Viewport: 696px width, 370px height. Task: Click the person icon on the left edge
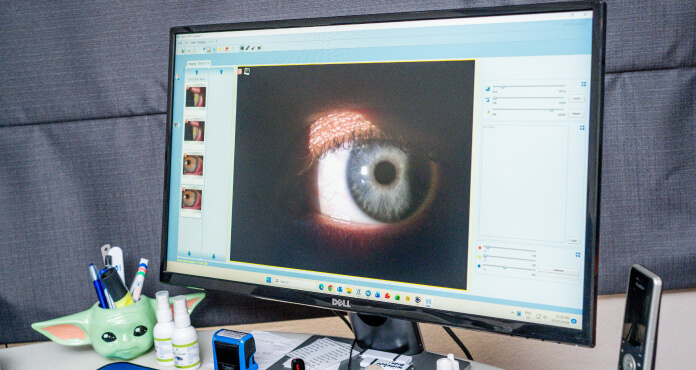[177, 77]
